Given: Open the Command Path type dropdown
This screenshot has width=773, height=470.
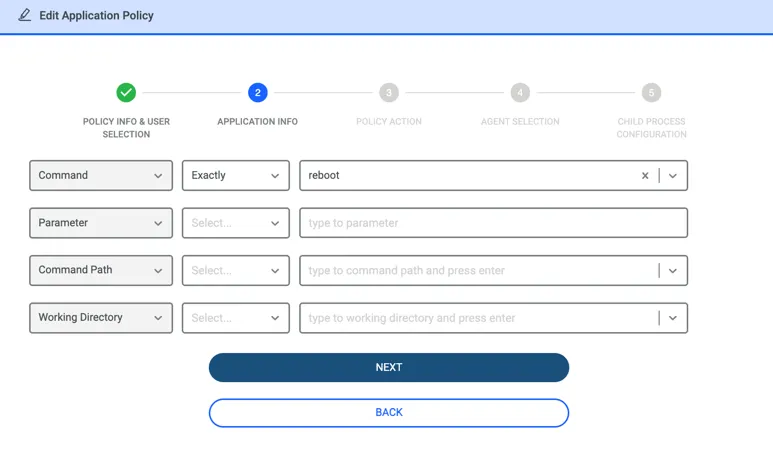Looking at the screenshot, I should click(x=101, y=270).
